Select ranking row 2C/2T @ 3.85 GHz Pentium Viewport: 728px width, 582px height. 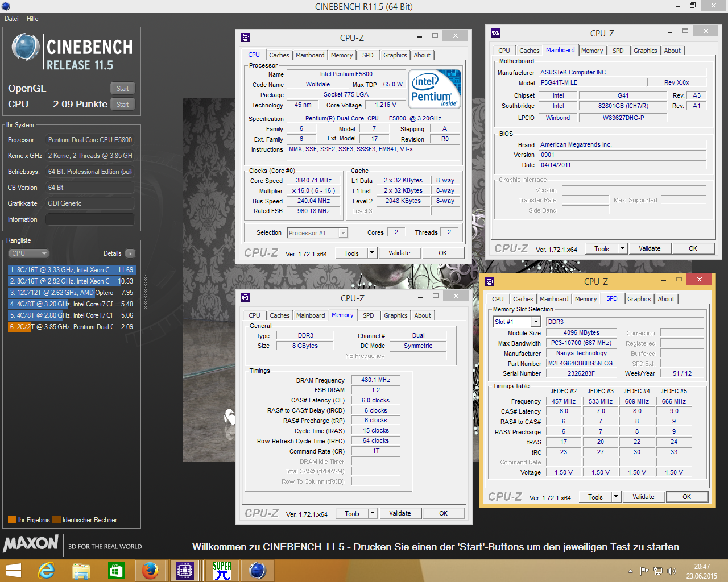coord(72,327)
